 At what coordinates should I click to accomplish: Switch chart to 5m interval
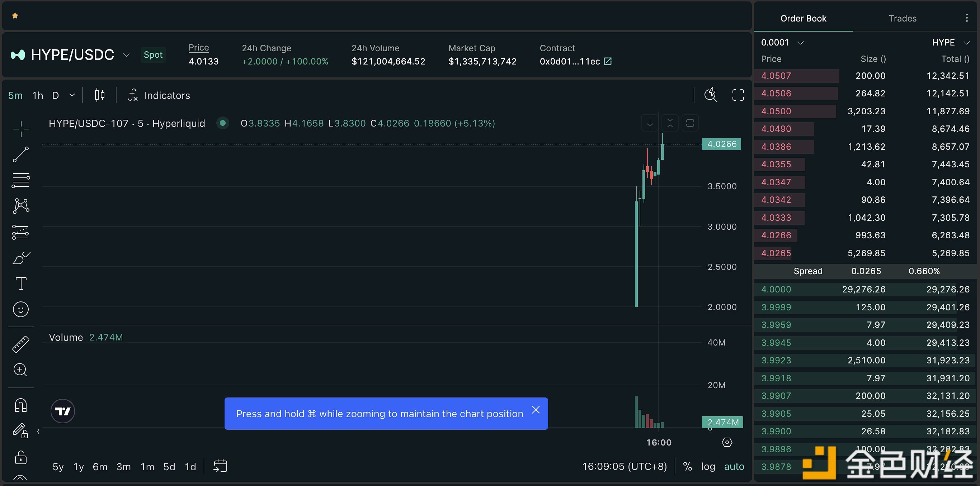pyautogui.click(x=15, y=95)
